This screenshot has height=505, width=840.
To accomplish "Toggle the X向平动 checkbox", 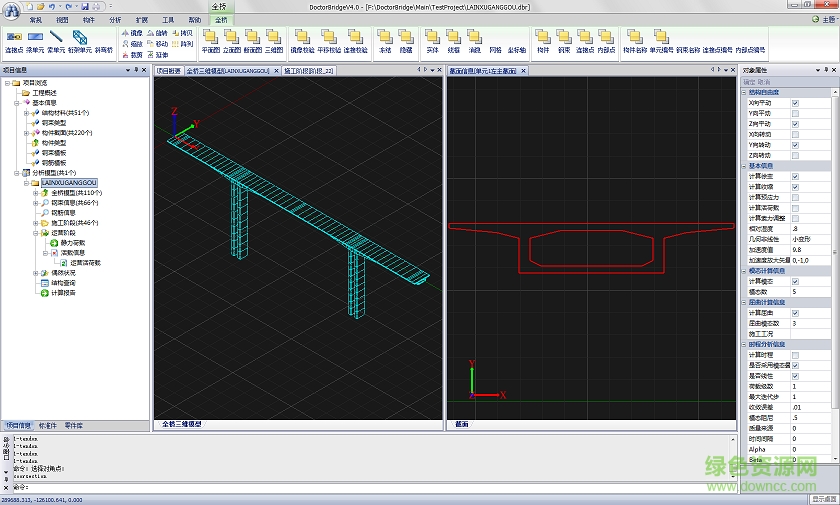I will [x=795, y=103].
